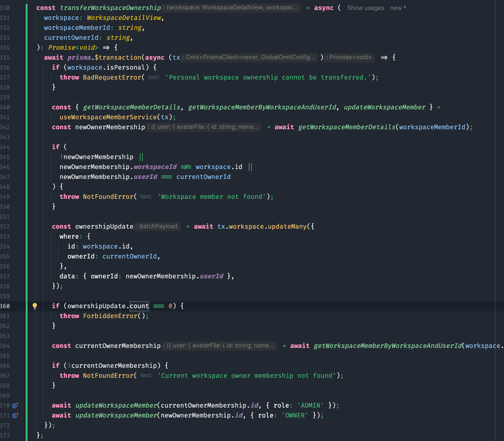This screenshot has width=504, height=441.
Task: Click '$transaction' method call on line 335
Action: [x=118, y=57]
